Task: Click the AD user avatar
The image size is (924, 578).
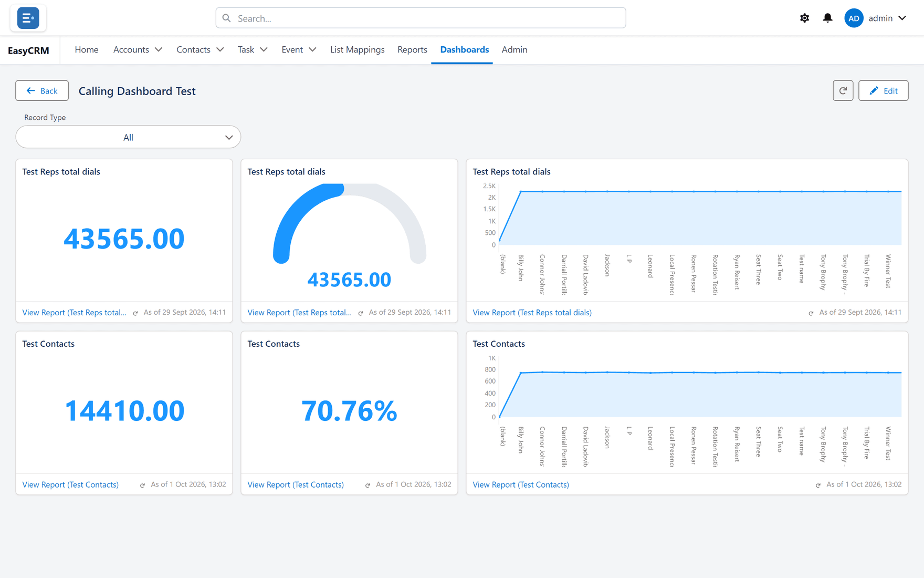Action: point(854,18)
